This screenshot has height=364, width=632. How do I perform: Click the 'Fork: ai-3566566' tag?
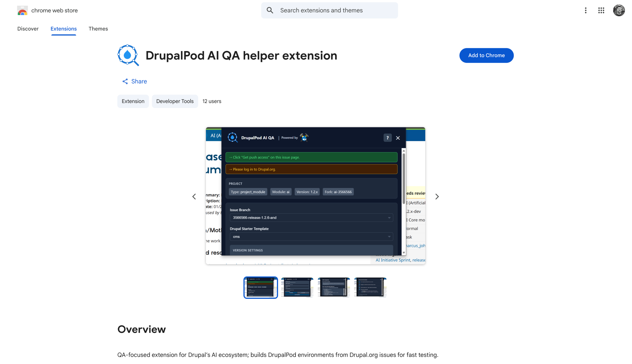(x=338, y=192)
